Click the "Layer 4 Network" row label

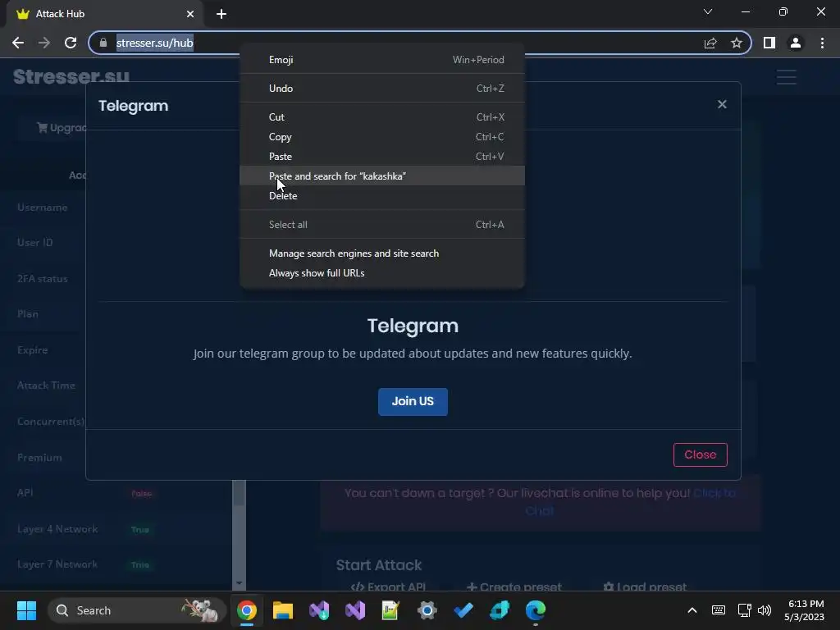point(57,529)
